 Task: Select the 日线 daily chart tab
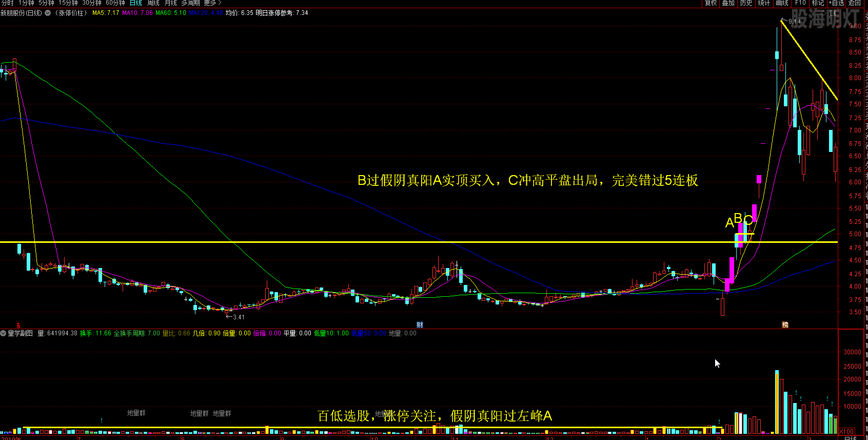(x=136, y=3)
